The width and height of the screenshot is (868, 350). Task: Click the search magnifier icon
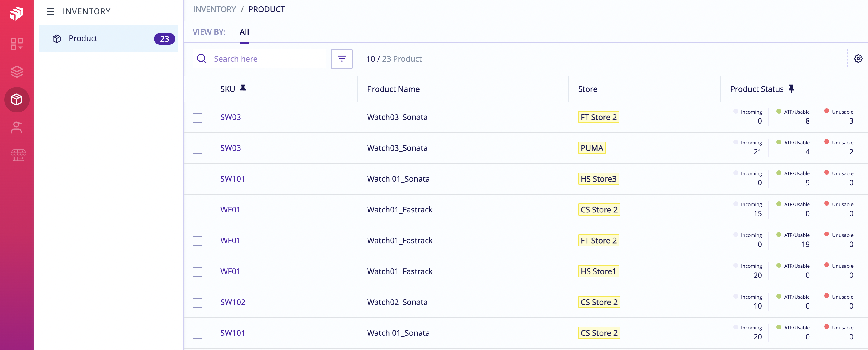point(202,59)
